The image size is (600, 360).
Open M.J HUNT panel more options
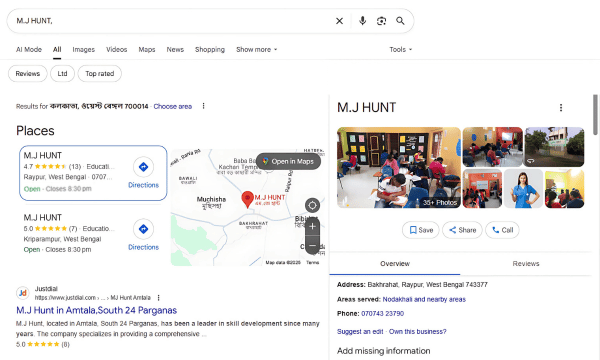click(561, 108)
